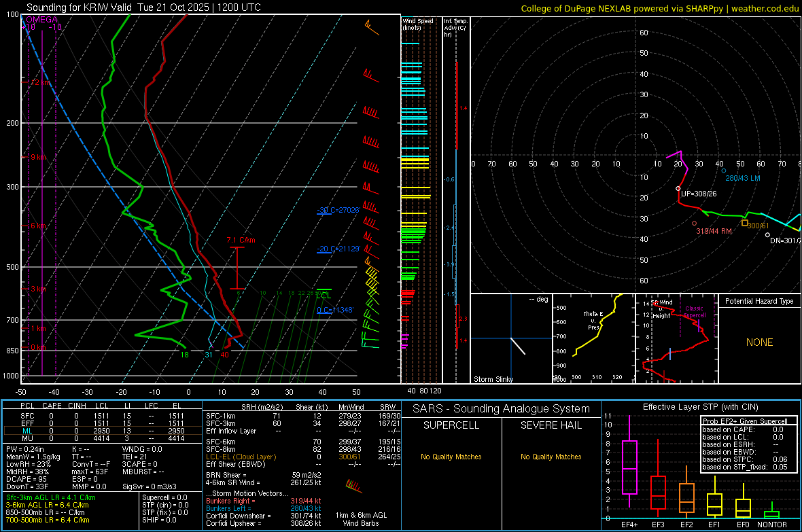Click the red surface temperature value 40
The image size is (802, 532).
[x=225, y=355]
